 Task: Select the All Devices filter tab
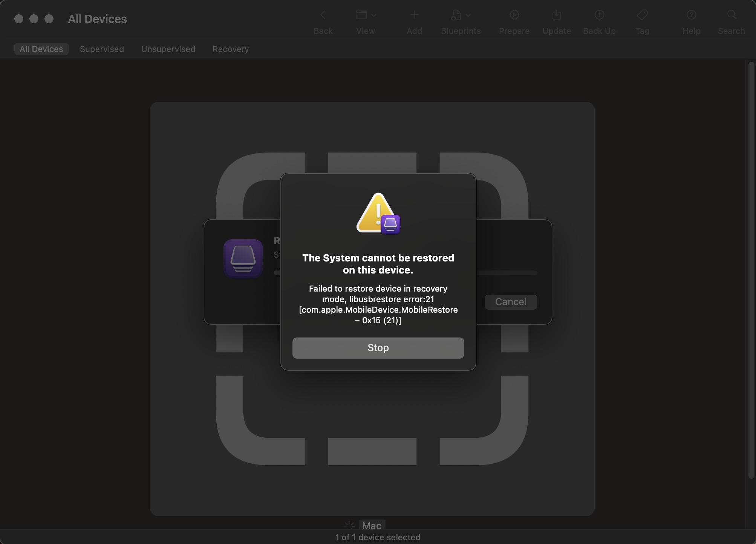coord(41,49)
